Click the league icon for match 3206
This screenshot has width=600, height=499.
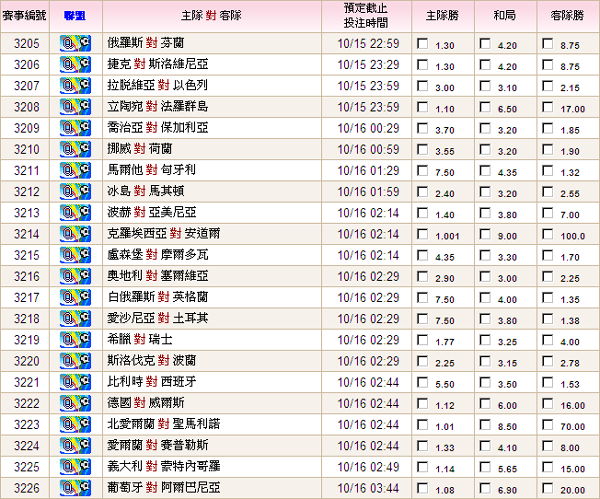coord(75,64)
